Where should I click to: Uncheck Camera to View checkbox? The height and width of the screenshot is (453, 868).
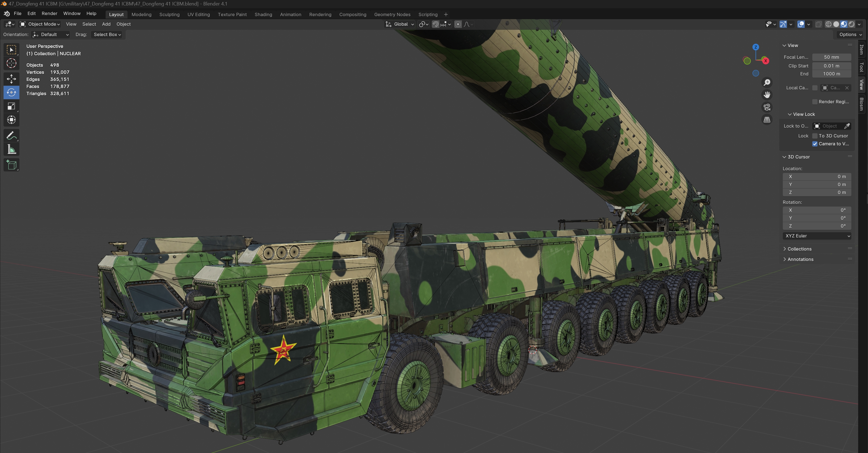815,144
